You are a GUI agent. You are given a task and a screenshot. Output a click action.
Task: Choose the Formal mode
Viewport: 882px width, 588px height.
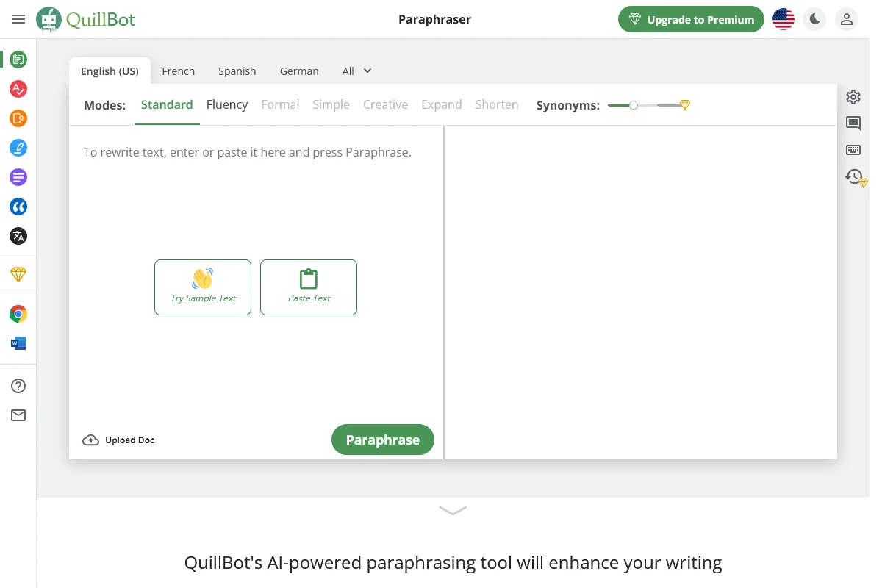(x=280, y=105)
